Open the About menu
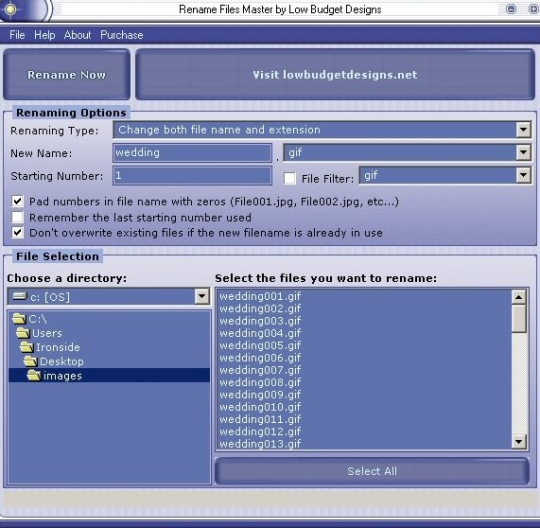The width and height of the screenshot is (540, 528). click(x=77, y=35)
